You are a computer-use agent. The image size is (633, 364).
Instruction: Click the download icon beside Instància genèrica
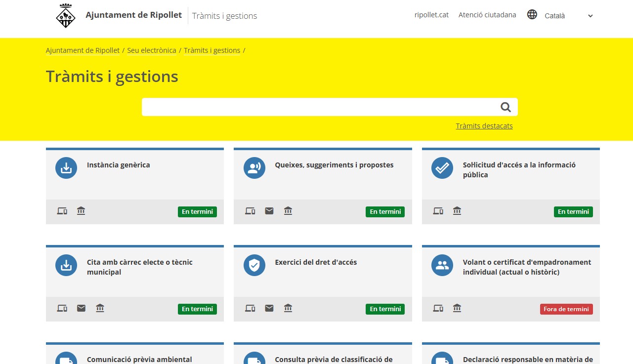[x=66, y=168]
